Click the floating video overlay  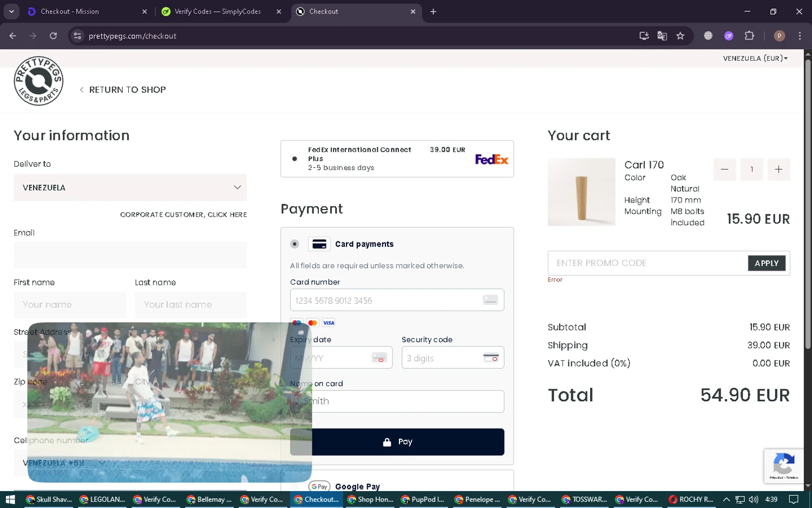pos(169,402)
